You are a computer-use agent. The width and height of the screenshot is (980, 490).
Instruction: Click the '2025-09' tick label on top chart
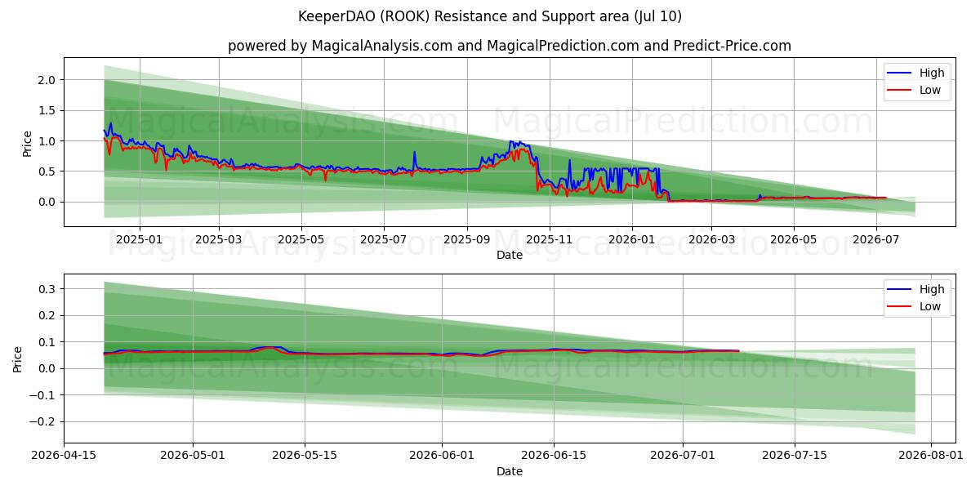467,240
